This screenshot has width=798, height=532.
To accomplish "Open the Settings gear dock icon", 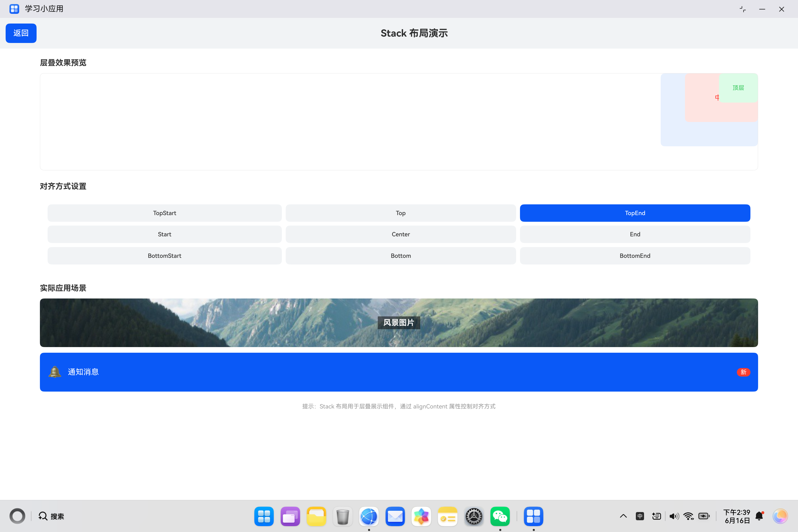I will (x=474, y=516).
